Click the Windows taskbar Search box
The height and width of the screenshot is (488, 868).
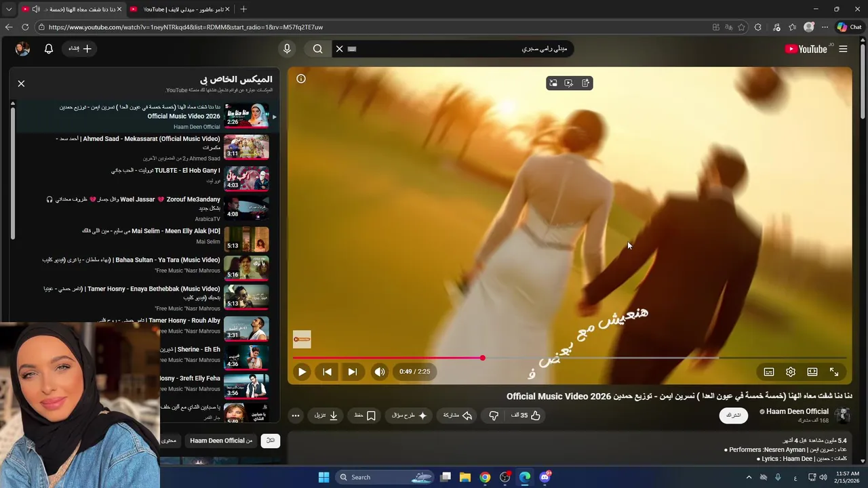pos(386,477)
